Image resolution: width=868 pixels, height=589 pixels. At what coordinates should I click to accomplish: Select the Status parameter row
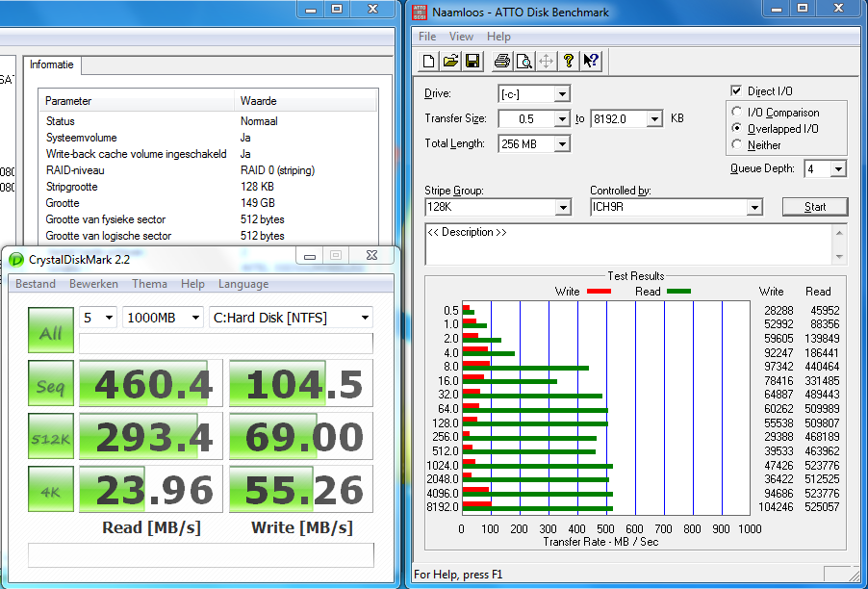[x=208, y=121]
